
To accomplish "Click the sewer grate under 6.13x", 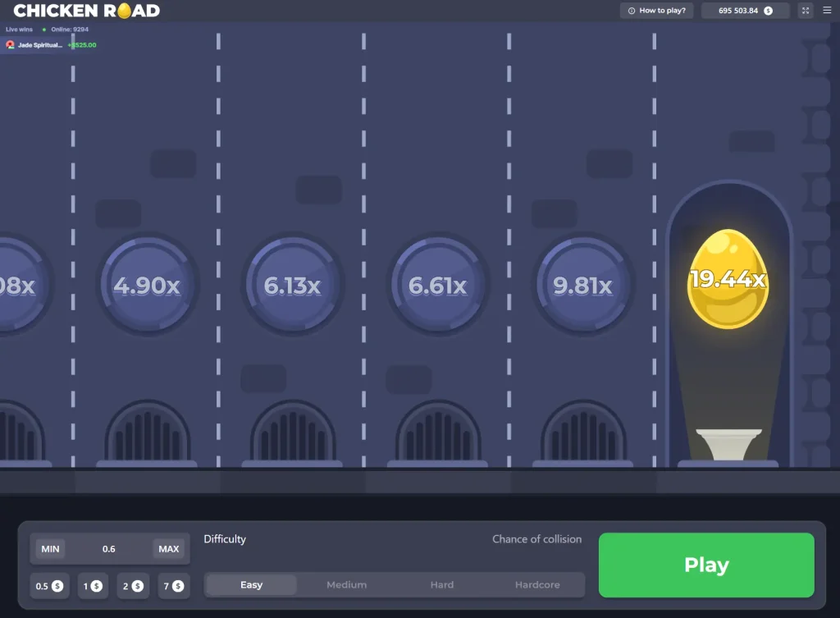I will click(x=293, y=433).
